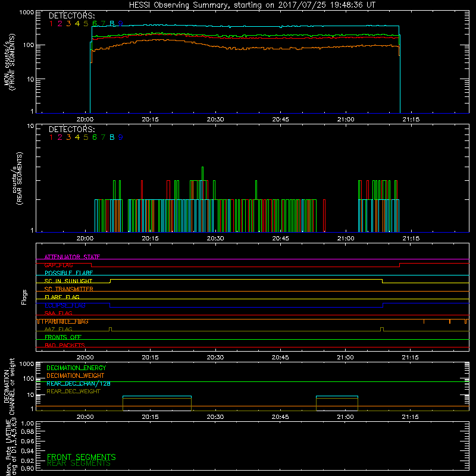Viewport: 476px width, 476px height.
Task: Click the REAR_DEC_CHAN/128 legend label
Action: pos(79,383)
